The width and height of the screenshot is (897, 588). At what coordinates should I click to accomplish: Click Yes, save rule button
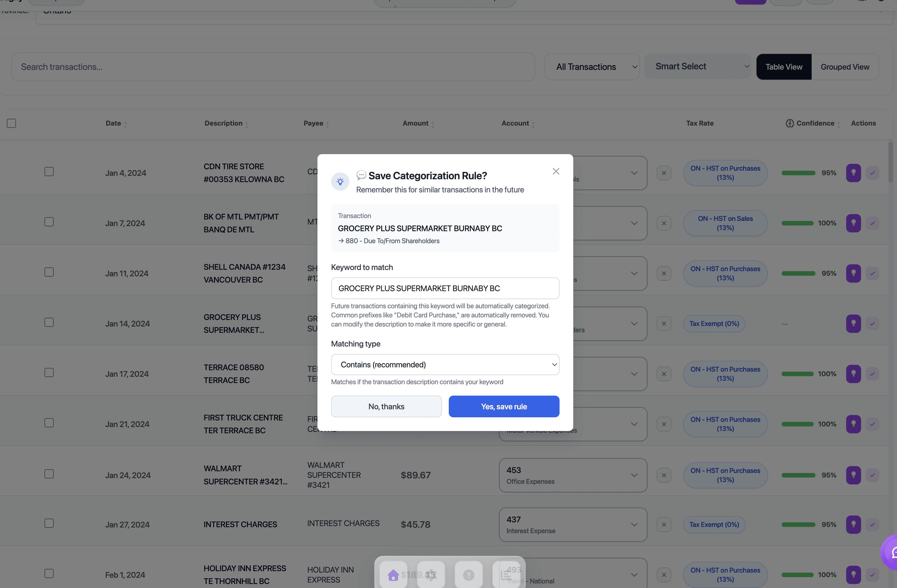tap(504, 406)
